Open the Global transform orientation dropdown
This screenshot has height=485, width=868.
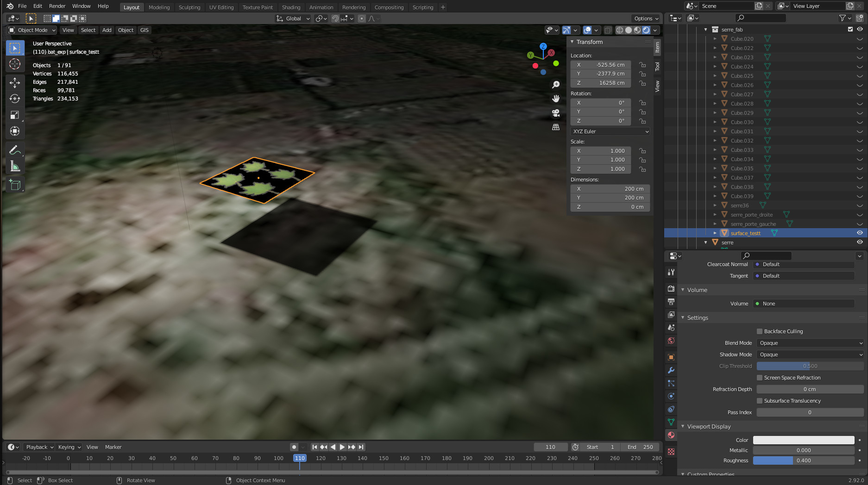[x=293, y=19]
